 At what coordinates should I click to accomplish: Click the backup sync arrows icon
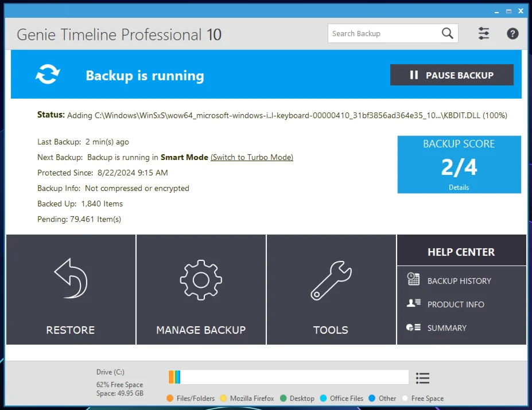click(x=48, y=75)
